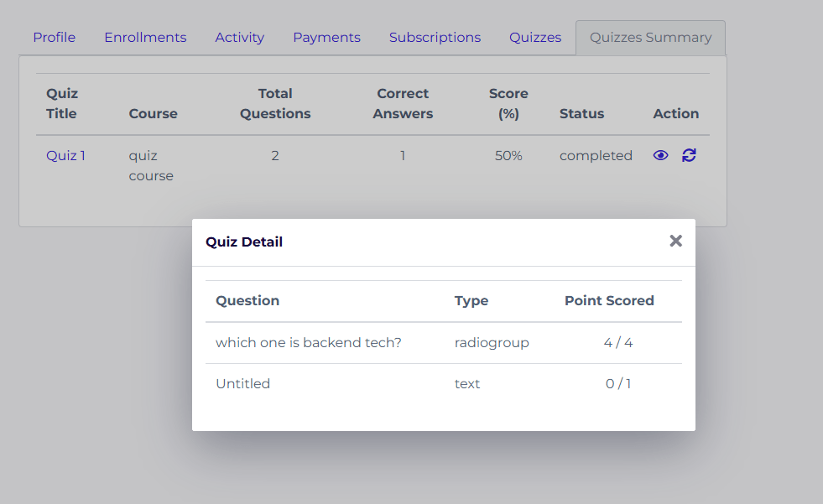The image size is (823, 504).
Task: Click the Quiz Detail dialog title
Action: pos(244,242)
